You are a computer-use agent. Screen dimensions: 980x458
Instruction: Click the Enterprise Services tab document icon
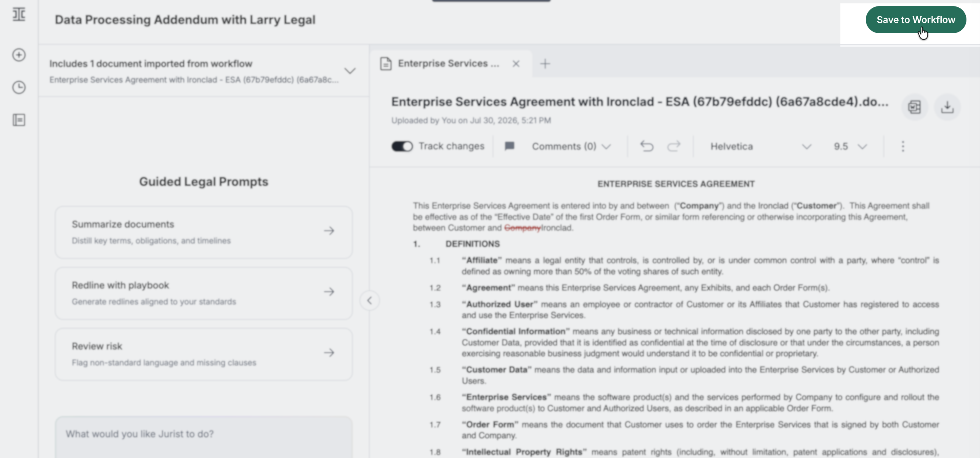[386, 64]
